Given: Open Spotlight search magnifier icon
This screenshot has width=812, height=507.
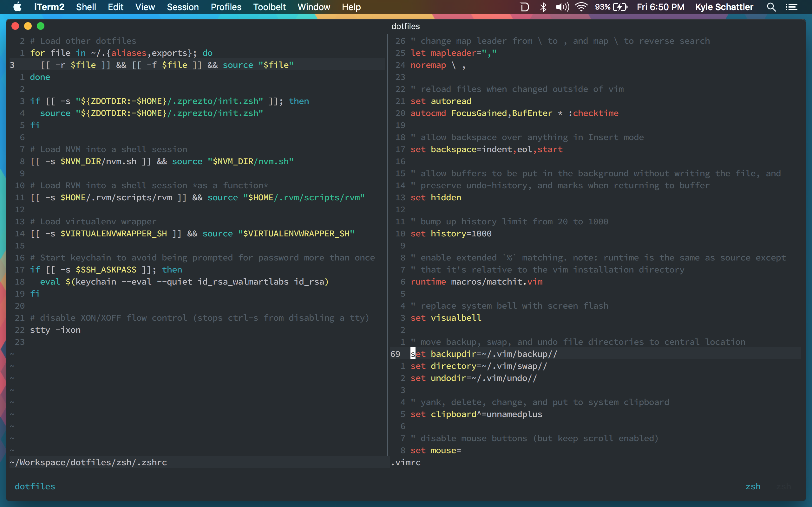Looking at the screenshot, I should (771, 7).
